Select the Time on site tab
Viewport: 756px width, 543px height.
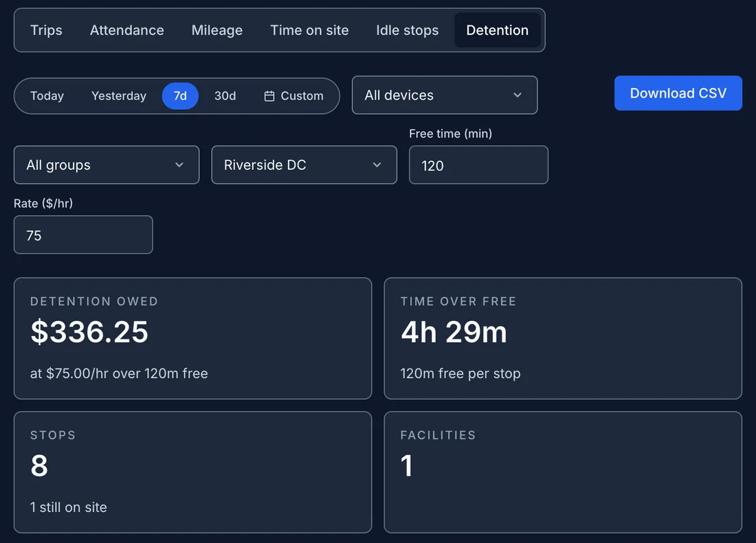click(309, 30)
